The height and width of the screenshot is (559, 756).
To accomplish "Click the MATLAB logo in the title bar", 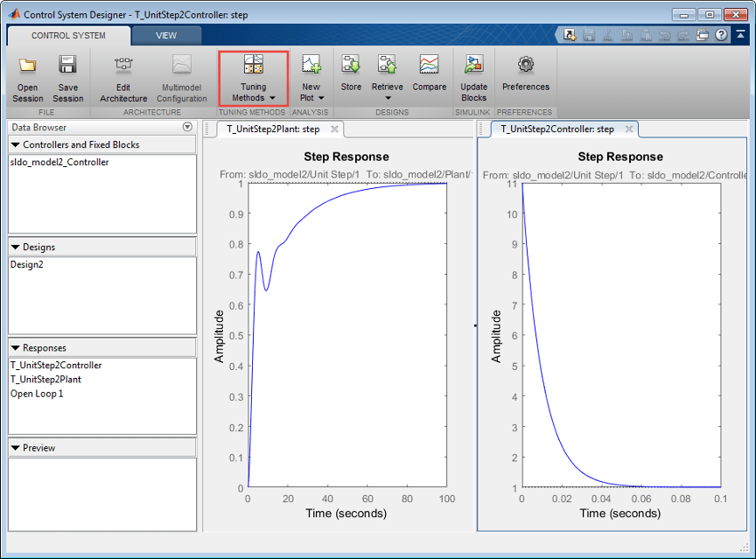I will click(x=15, y=15).
